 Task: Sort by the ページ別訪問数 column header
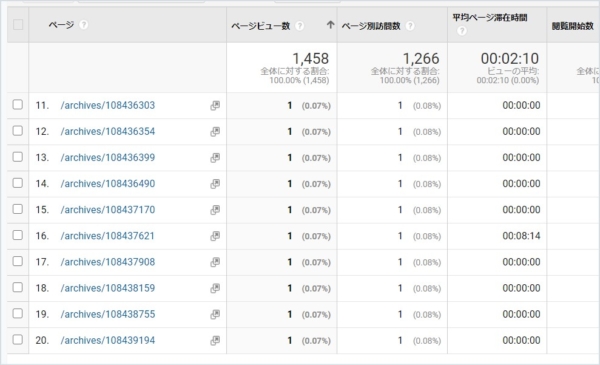[x=371, y=26]
